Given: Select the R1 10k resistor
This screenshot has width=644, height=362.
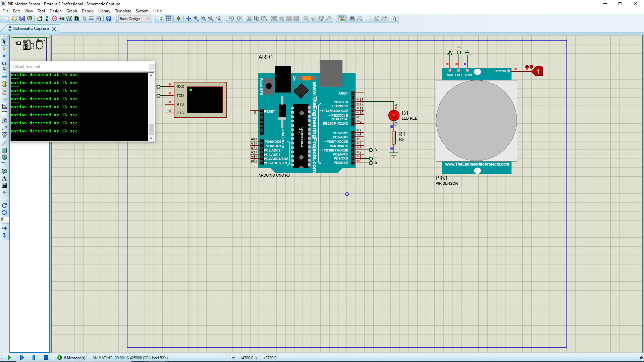Looking at the screenshot, I should [394, 137].
